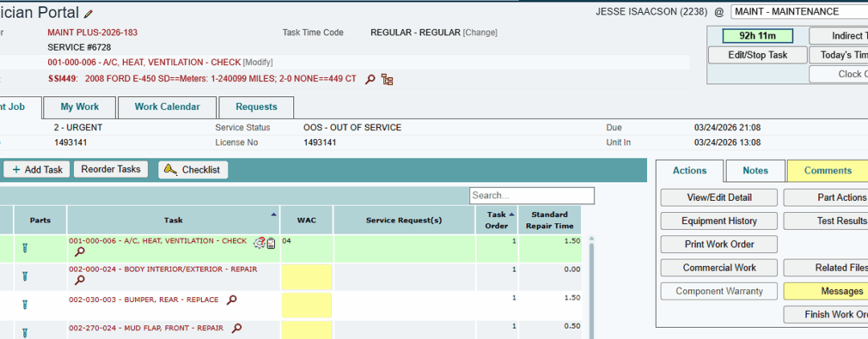868x339 pixels.
Task: Click the Service Request(s) column header
Action: (x=404, y=220)
